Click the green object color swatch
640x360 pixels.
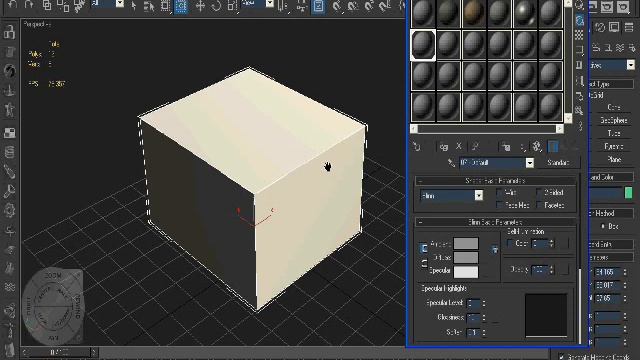pos(629,193)
